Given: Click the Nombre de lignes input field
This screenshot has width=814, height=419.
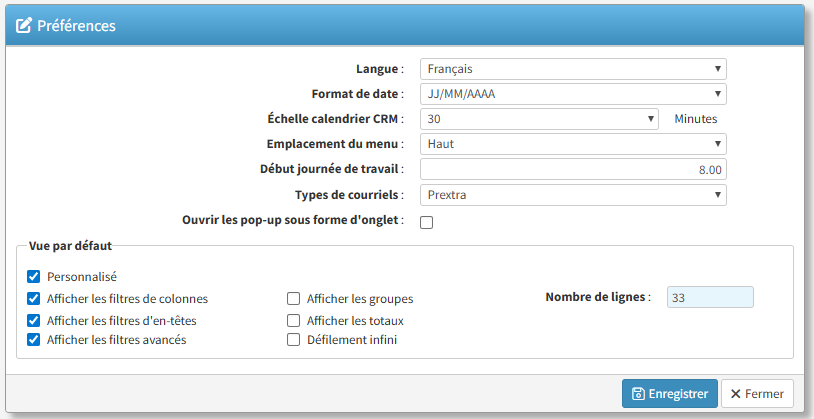Looking at the screenshot, I should [x=709, y=298].
